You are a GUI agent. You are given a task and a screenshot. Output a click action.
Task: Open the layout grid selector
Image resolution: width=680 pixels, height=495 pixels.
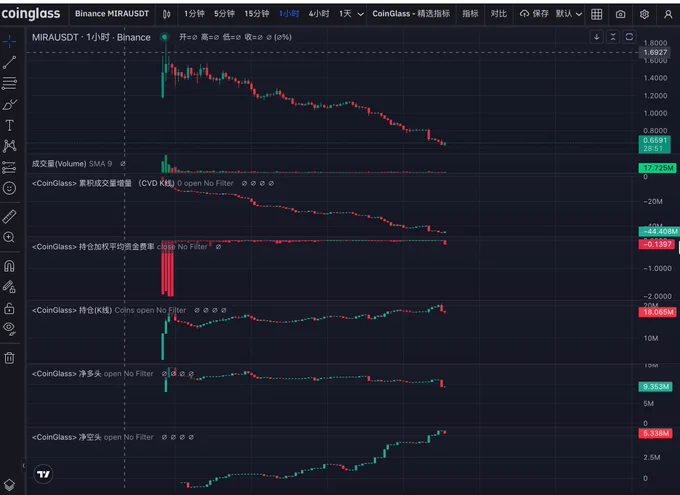click(597, 14)
